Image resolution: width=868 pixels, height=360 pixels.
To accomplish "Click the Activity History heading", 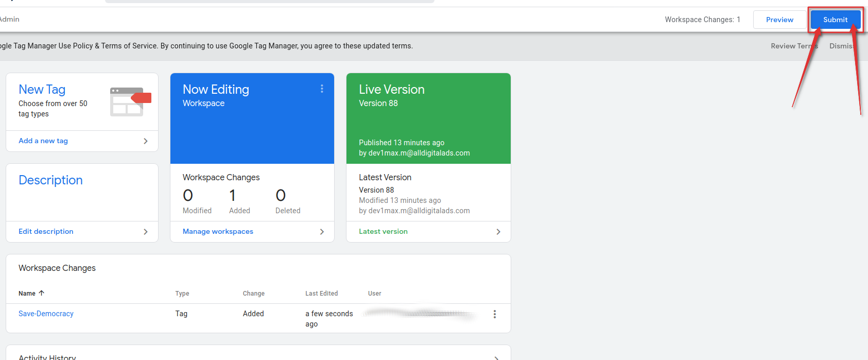I will point(47,357).
